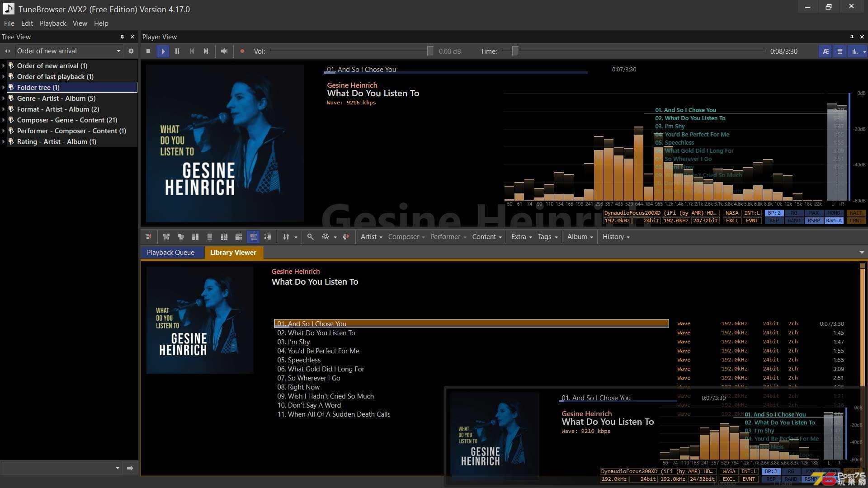This screenshot has width=868, height=488.
Task: Open the File menu
Action: [9, 23]
